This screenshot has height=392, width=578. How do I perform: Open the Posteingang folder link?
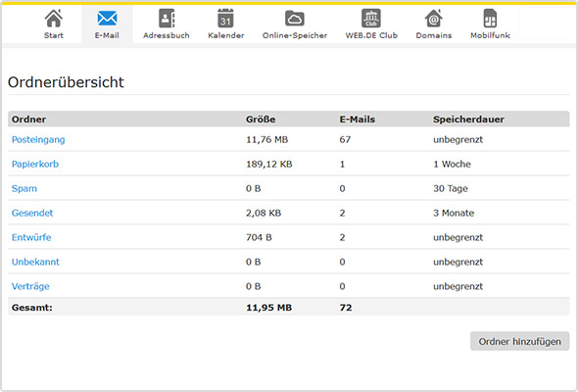[x=38, y=140]
